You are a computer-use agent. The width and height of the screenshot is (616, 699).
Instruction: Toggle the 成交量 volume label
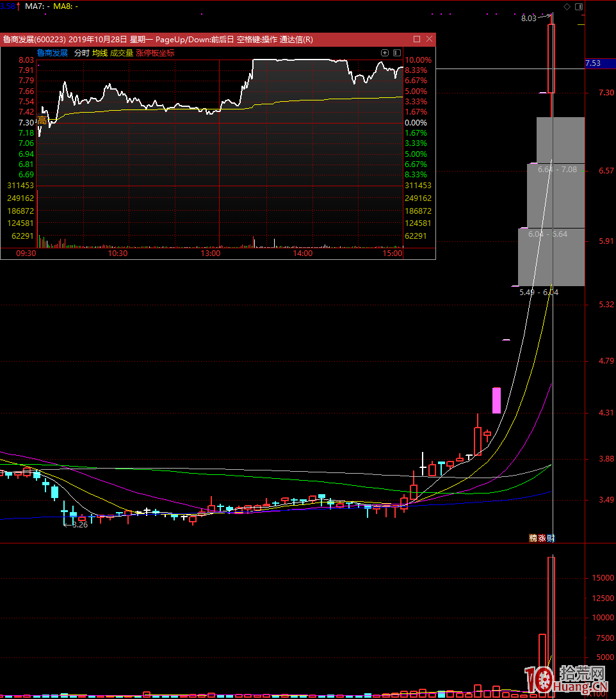pyautogui.click(x=122, y=53)
